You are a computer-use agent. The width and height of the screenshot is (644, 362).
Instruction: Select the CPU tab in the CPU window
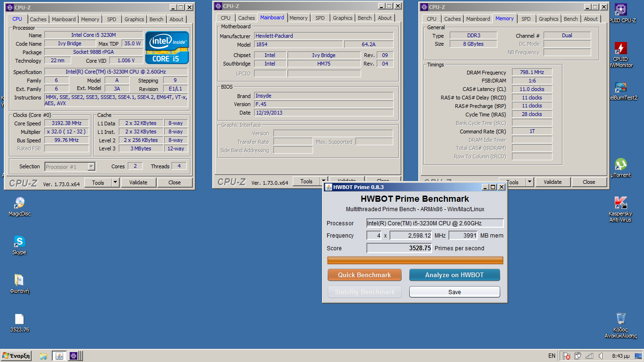(x=17, y=19)
